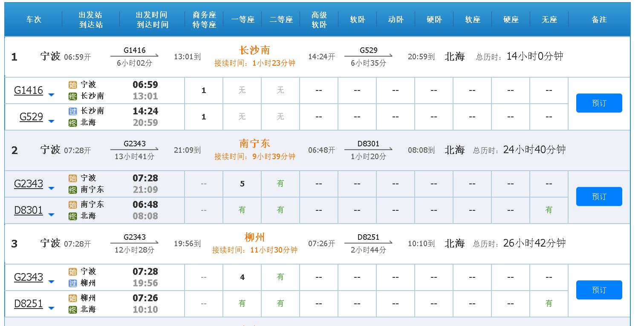Click 接续时间 1小时23分钟 in option 1
The image size is (644, 326).
(254, 63)
